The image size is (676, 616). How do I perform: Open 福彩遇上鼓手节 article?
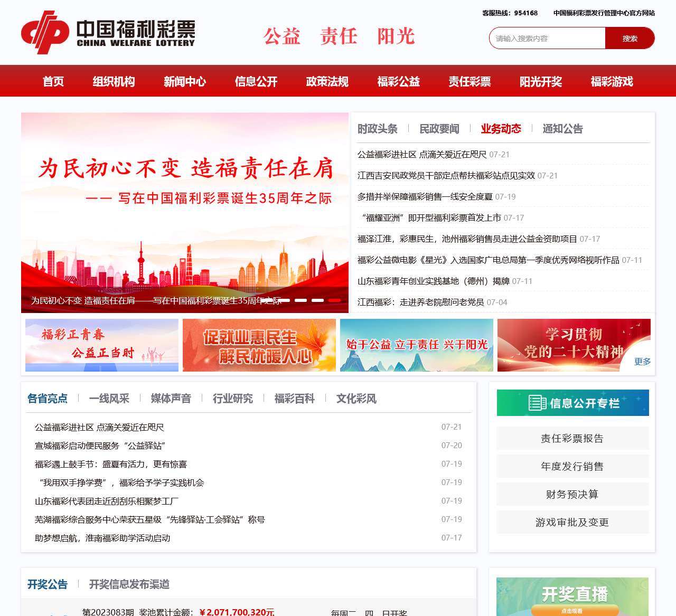[x=111, y=464]
